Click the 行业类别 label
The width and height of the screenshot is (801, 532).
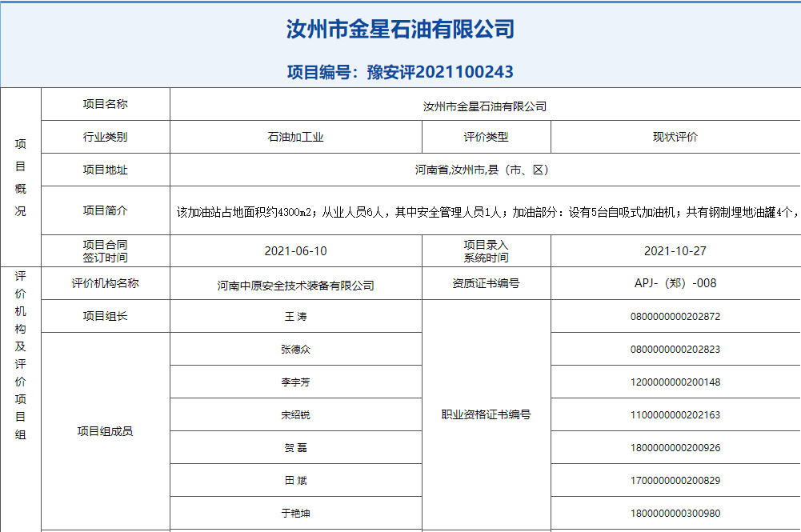106,137
